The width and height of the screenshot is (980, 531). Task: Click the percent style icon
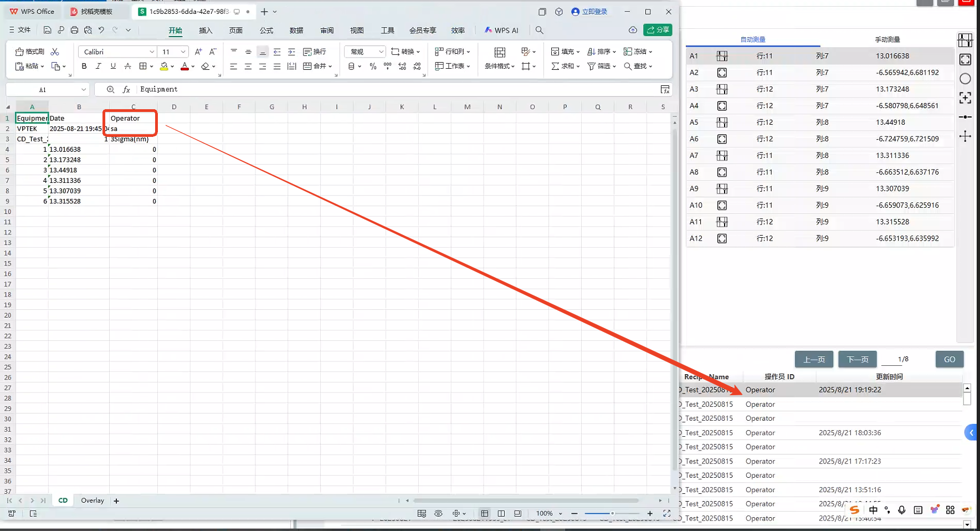[x=373, y=67]
